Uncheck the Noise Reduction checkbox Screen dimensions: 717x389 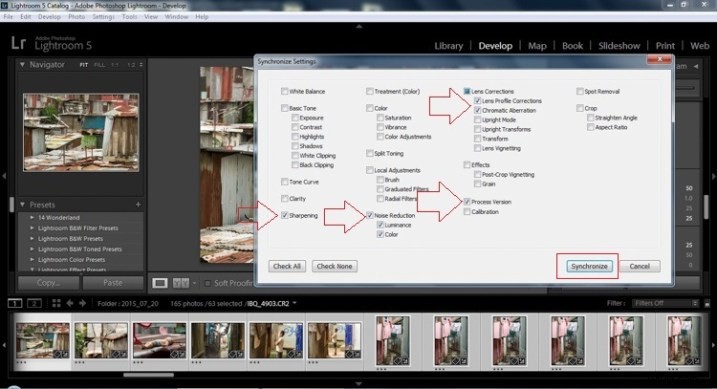point(369,215)
